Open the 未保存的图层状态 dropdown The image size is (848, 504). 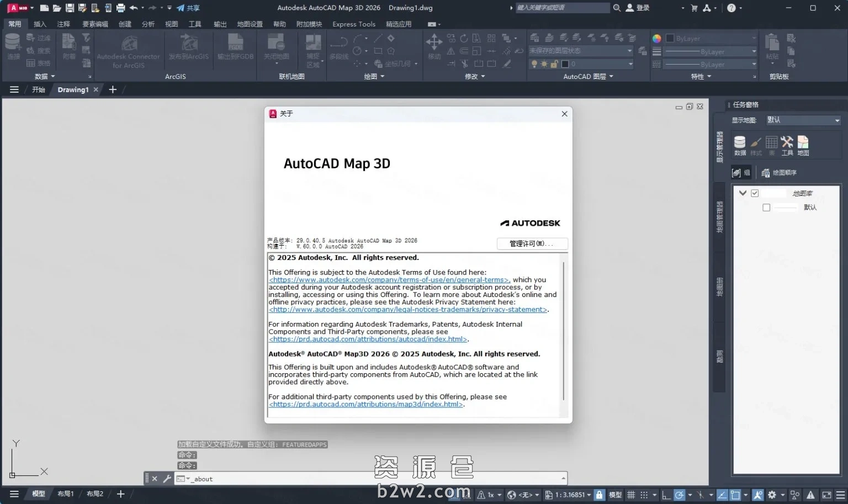tap(629, 51)
